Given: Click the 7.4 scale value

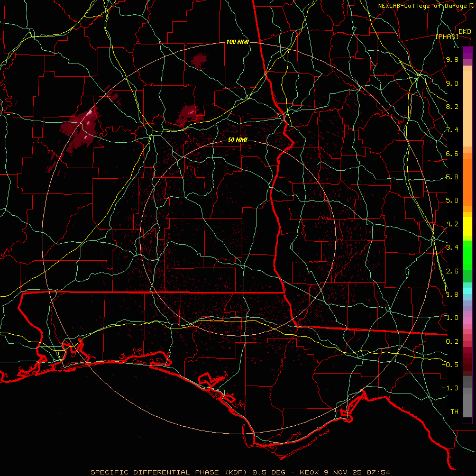Looking at the screenshot, I should [452, 130].
